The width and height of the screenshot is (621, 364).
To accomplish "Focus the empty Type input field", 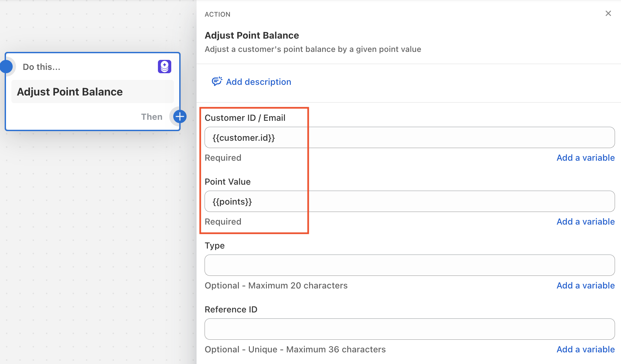I will coord(409,265).
